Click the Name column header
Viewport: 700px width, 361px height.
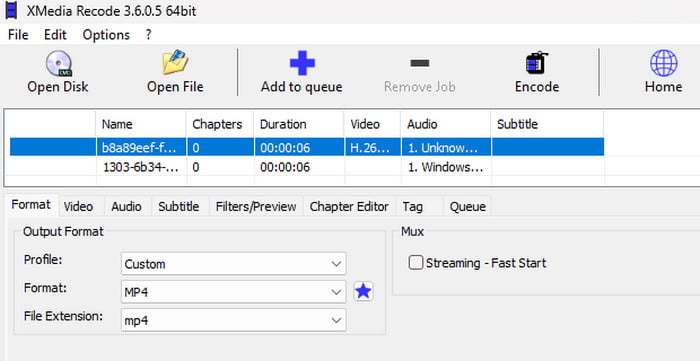coord(141,124)
